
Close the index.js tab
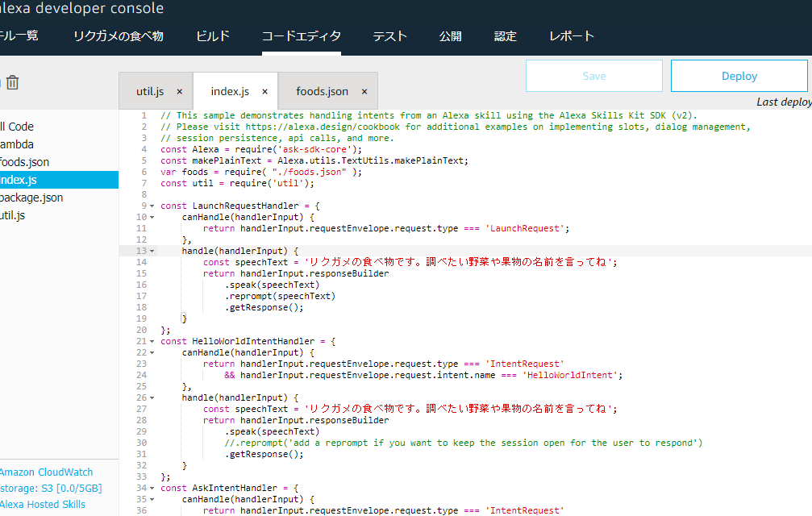[264, 92]
